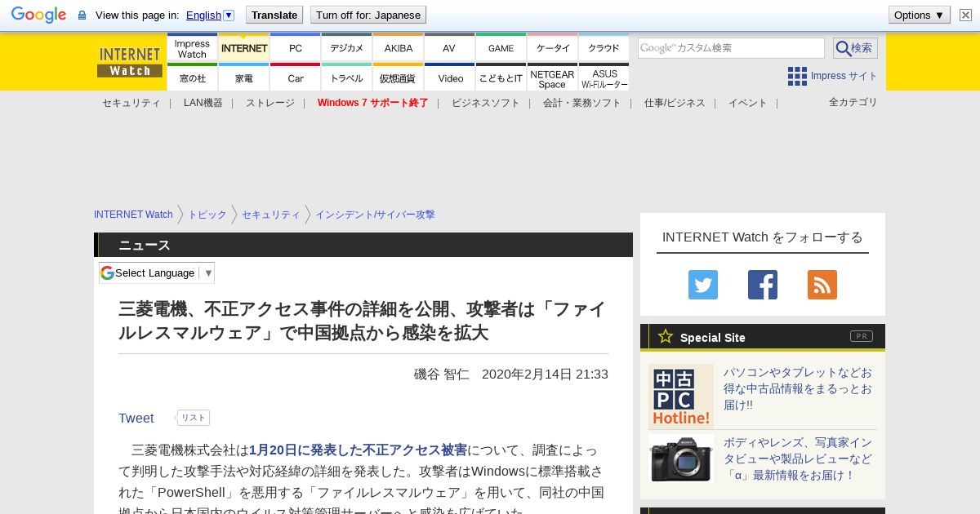The width and height of the screenshot is (980, 514).
Task: Open パソコンやタブレット中古品情報 link
Action: [x=797, y=388]
